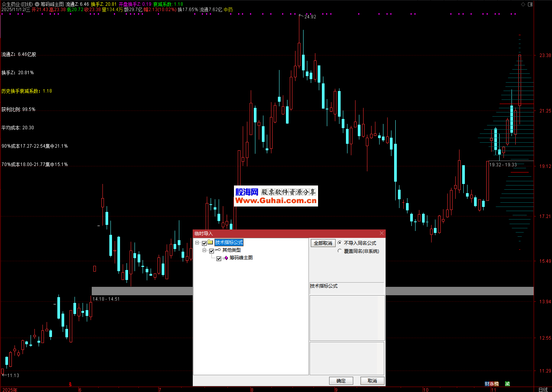
Task: Click the 11.13 low price marker
Action: 13,376
